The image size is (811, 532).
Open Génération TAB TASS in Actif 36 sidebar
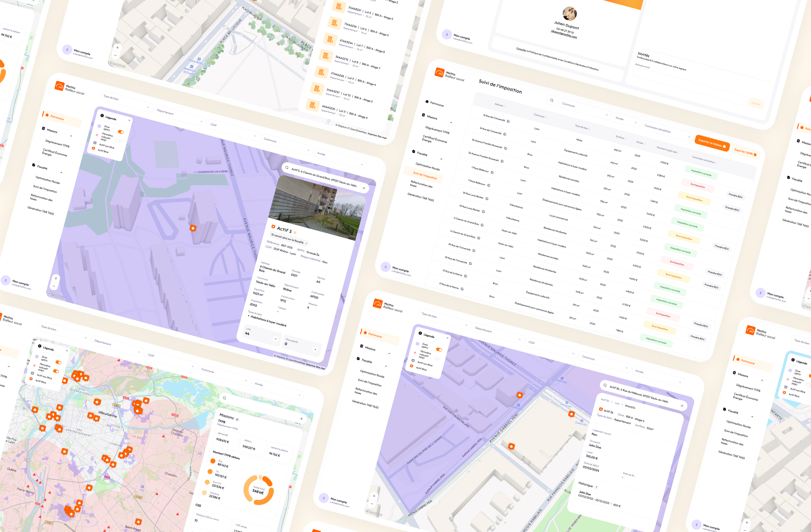pos(365,404)
